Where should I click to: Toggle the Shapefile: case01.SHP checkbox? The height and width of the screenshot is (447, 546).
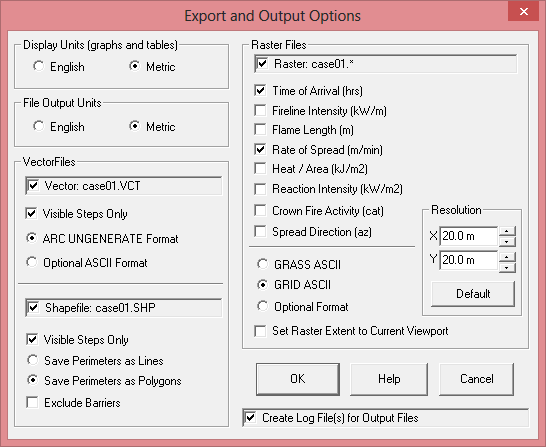click(x=33, y=307)
